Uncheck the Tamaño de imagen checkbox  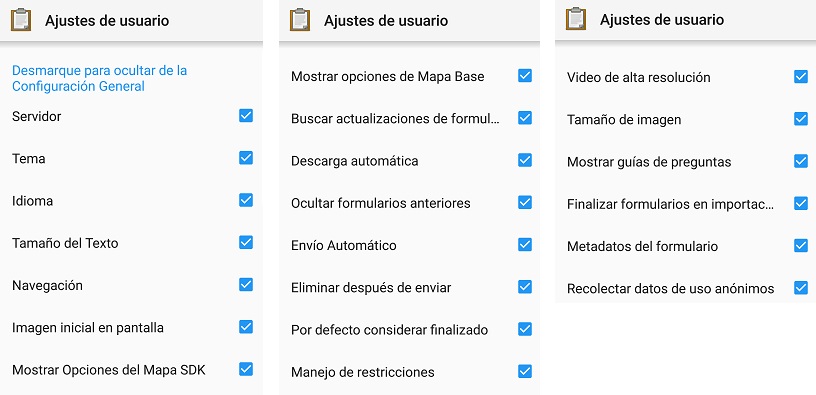(801, 119)
